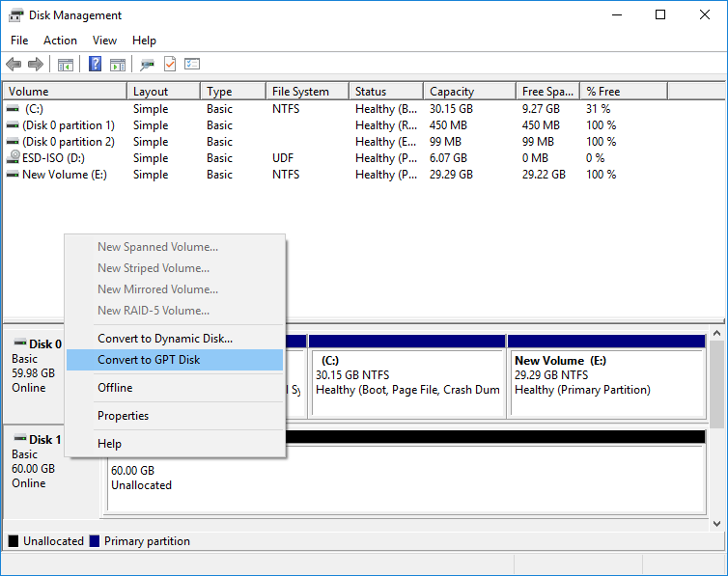Click the 6.07 GB capacity cell

(448, 158)
